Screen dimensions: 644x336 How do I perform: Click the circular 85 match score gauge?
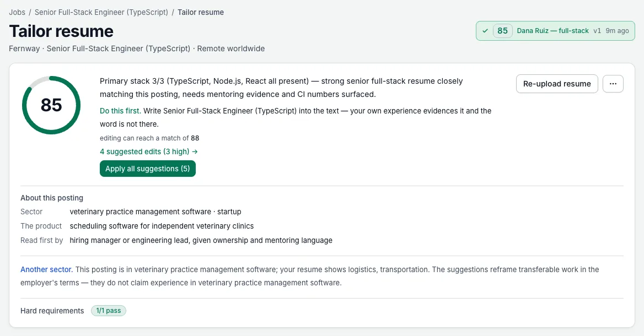51,105
